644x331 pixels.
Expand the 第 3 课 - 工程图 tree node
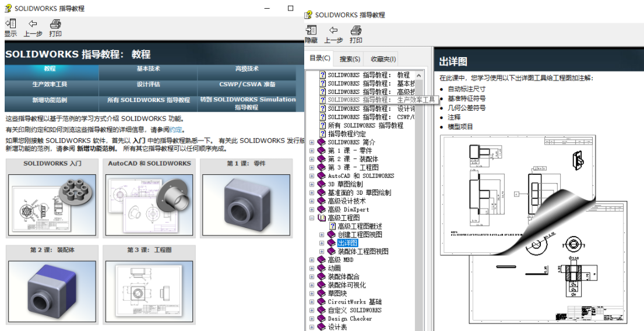(312, 168)
